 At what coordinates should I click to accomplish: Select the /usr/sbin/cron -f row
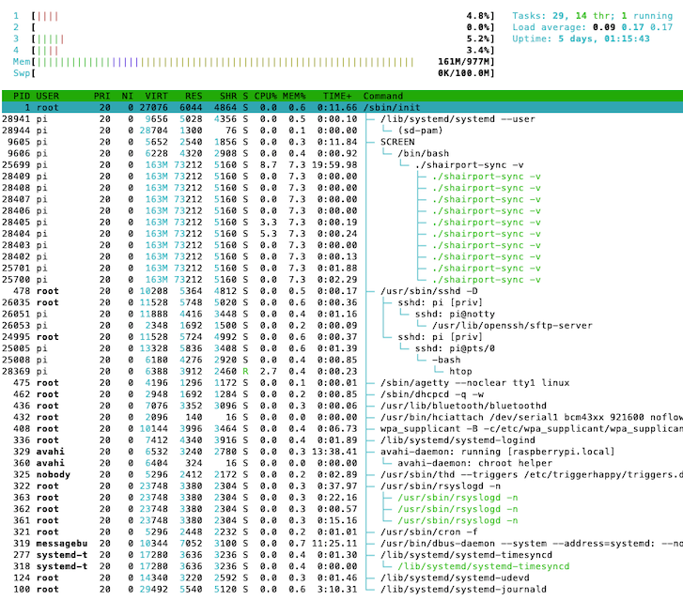coord(342,531)
